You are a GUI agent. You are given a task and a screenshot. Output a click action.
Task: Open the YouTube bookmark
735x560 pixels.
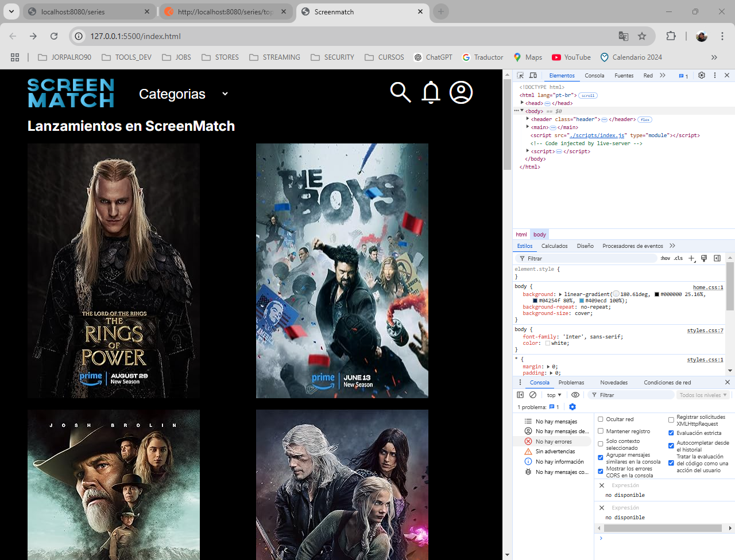click(x=571, y=57)
